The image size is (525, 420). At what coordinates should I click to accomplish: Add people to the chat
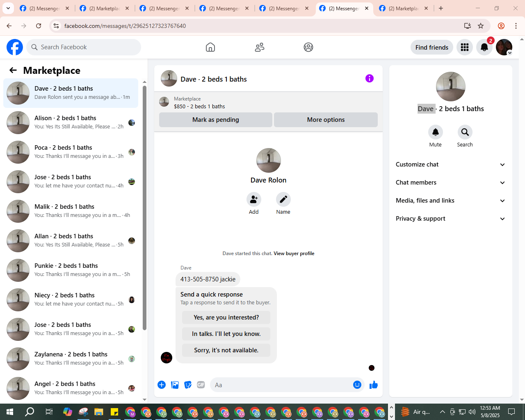[x=254, y=199]
